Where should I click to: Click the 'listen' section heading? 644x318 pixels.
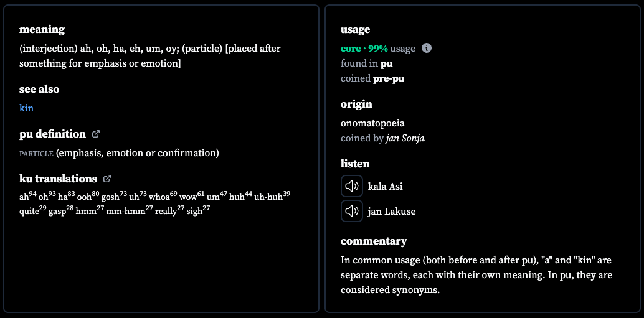click(x=355, y=164)
